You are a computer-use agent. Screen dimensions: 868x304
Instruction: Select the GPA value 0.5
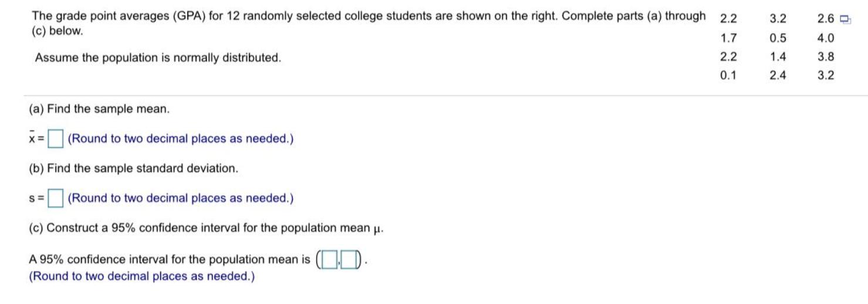coord(778,39)
